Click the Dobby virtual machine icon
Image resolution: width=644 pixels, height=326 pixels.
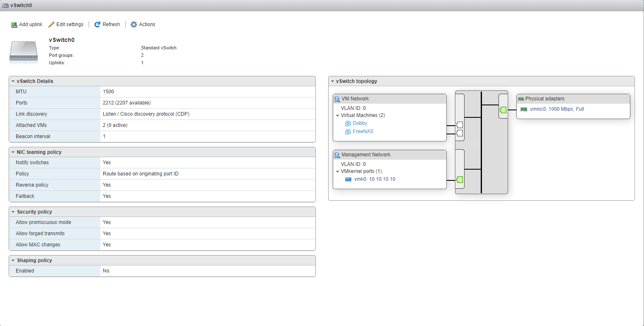tap(348, 124)
